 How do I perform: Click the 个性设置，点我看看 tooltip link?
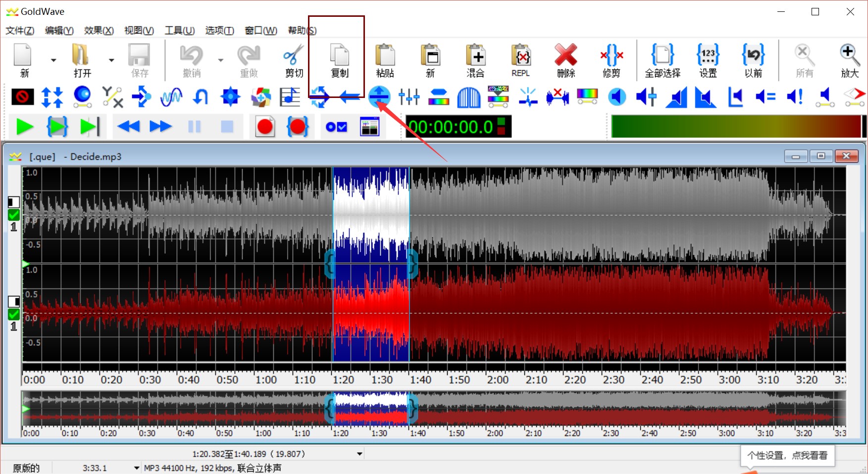(787, 456)
